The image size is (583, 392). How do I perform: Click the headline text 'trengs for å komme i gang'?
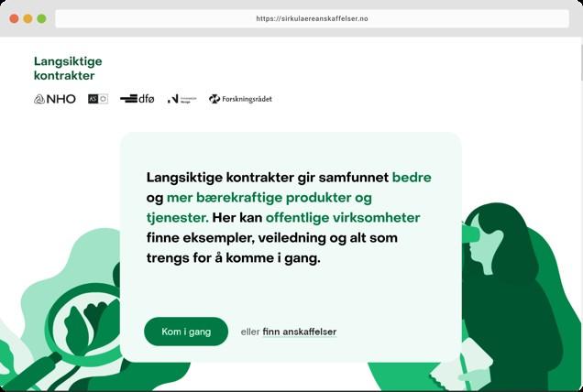click(233, 258)
